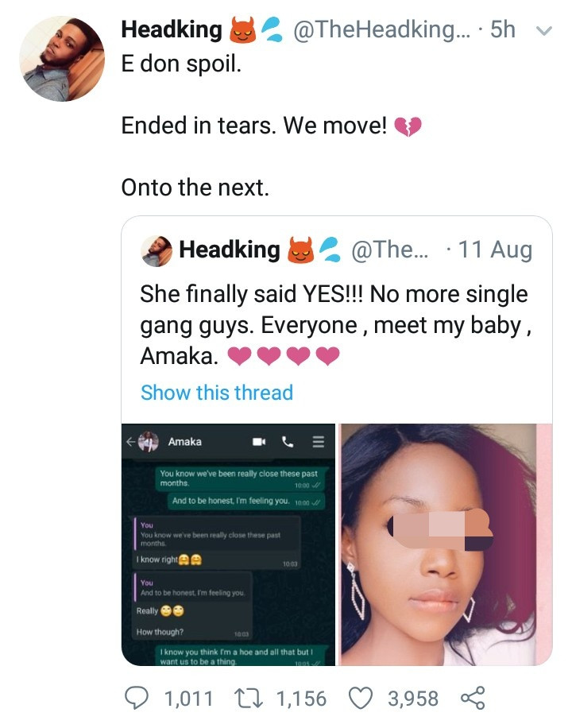Click the hamburger menu icon in chat screenshot
This screenshot has width=572, height=728.
point(318,442)
